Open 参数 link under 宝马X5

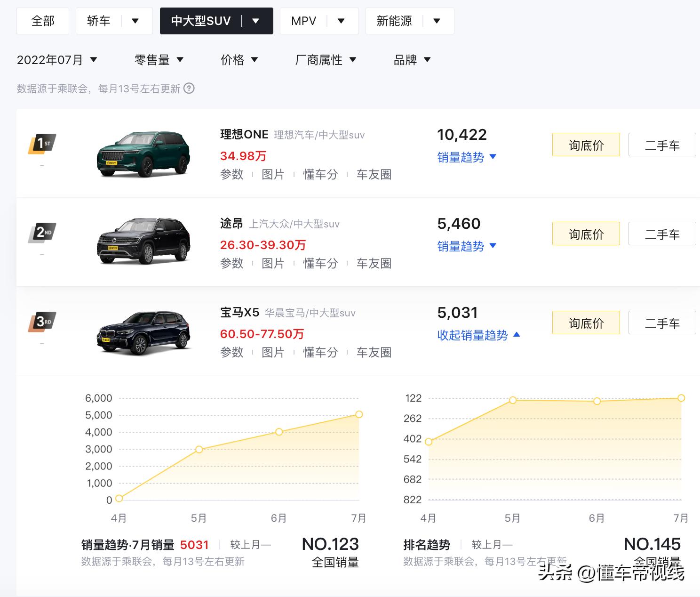pos(231,352)
